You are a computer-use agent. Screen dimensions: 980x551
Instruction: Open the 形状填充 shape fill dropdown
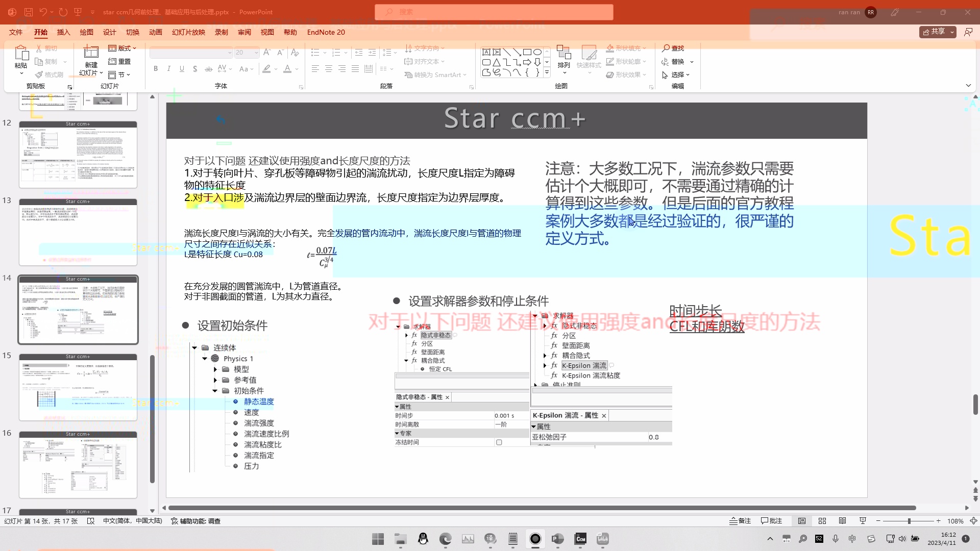pyautogui.click(x=626, y=48)
